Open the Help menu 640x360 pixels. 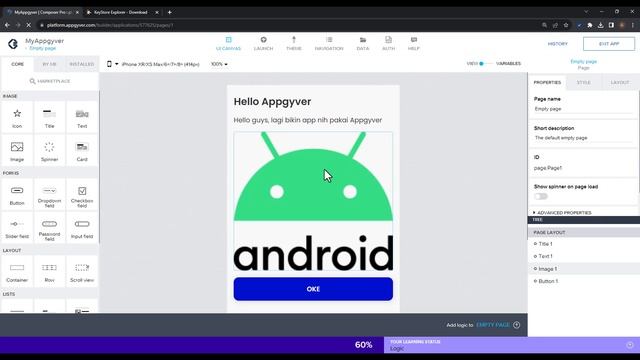(x=413, y=44)
